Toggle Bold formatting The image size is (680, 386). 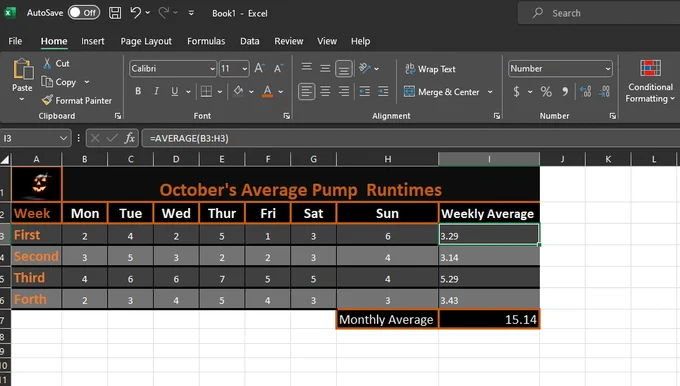pyautogui.click(x=138, y=91)
